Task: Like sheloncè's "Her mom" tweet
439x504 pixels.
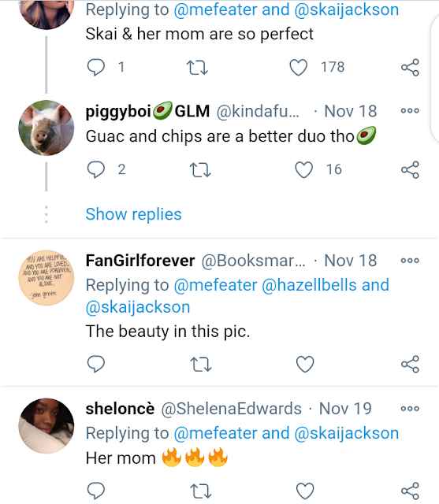Action: click(x=305, y=491)
